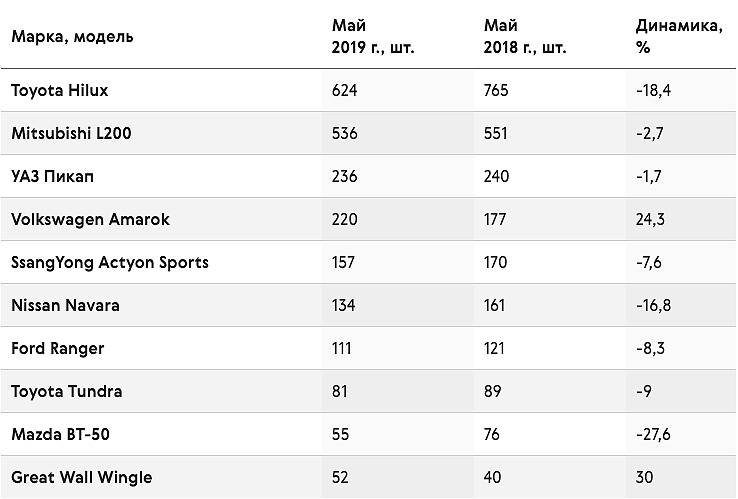
Task: Select Ford Ranger model cell
Action: pyautogui.click(x=57, y=349)
